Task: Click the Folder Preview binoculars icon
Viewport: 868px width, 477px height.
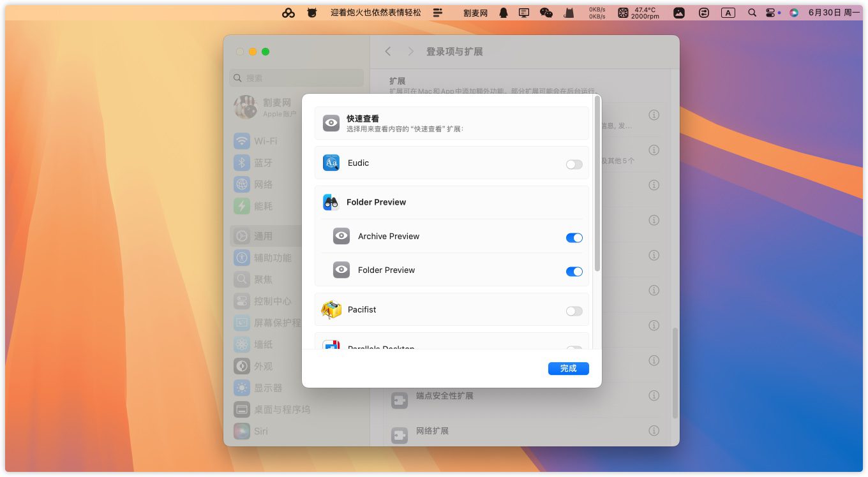Action: tap(331, 202)
